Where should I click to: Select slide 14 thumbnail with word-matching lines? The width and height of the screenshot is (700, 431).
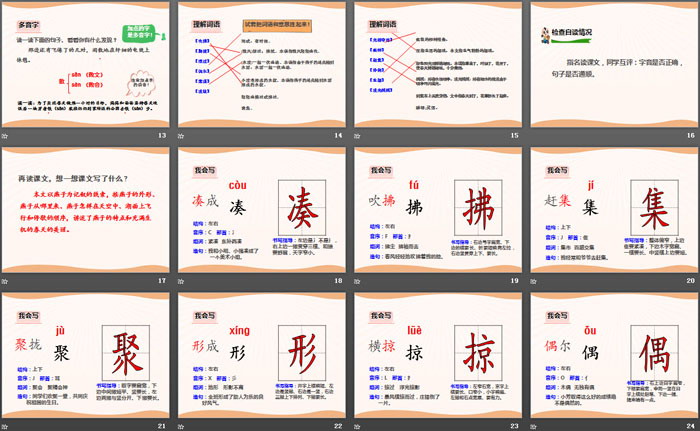click(262, 65)
